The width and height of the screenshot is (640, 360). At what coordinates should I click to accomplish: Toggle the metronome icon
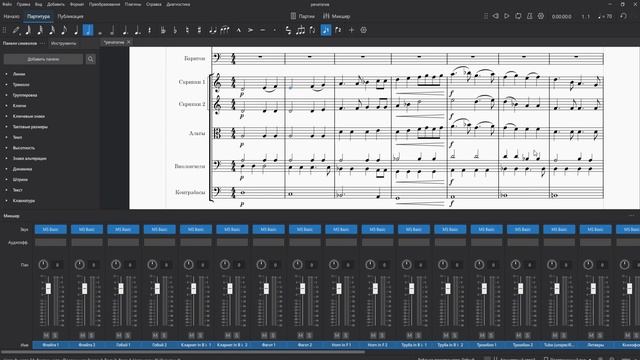(529, 16)
